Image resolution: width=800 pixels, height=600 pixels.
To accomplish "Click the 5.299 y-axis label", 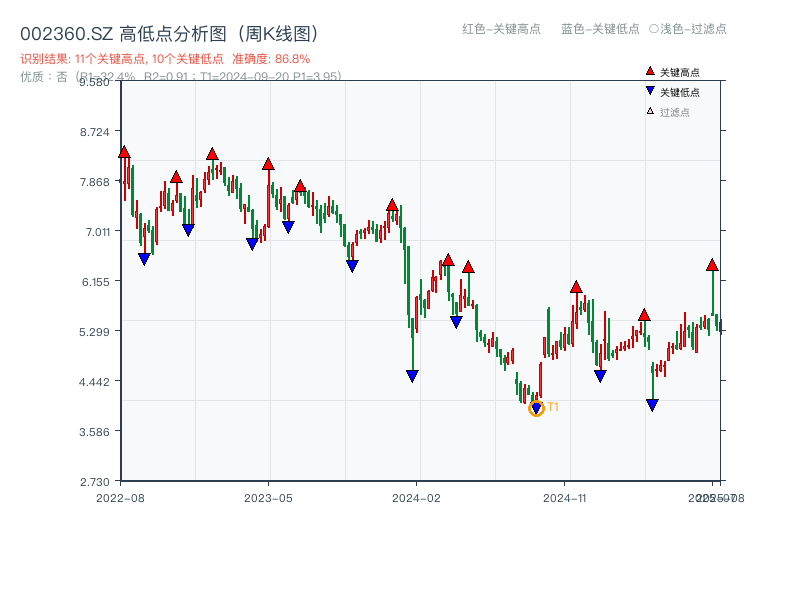I will click(94, 332).
